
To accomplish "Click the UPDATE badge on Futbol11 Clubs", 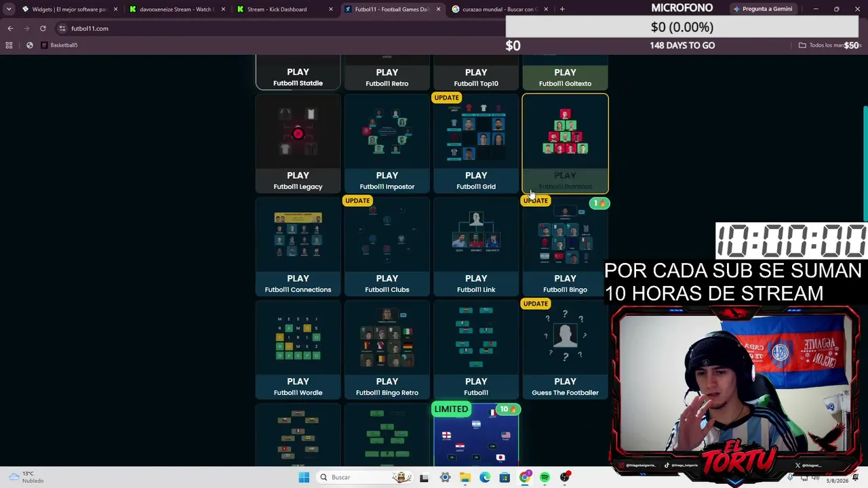I will click(x=357, y=201).
